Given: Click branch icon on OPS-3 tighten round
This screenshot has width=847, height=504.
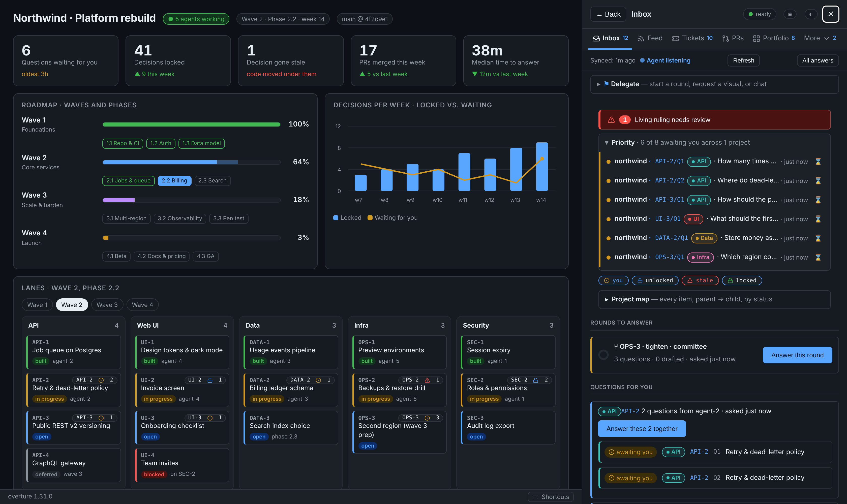Looking at the screenshot, I should 616,347.
